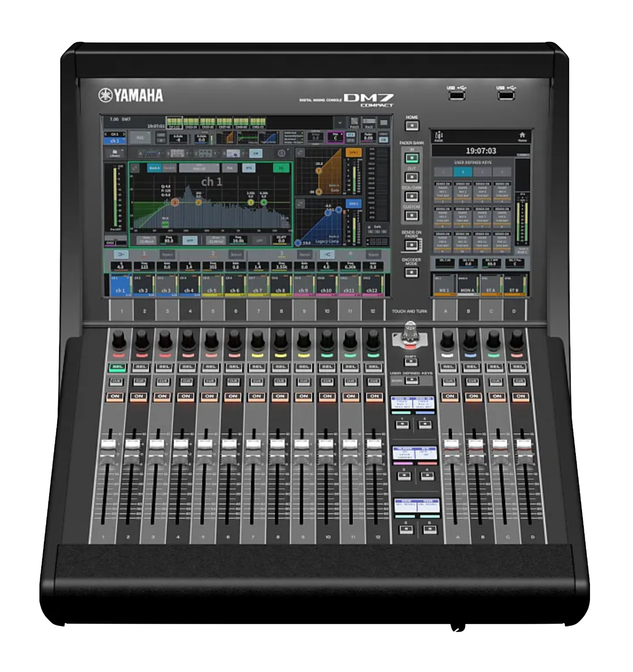Select the high shelf filter icon for band 4
Image resolution: width=633 pixels, height=672 pixels.
click(x=327, y=254)
